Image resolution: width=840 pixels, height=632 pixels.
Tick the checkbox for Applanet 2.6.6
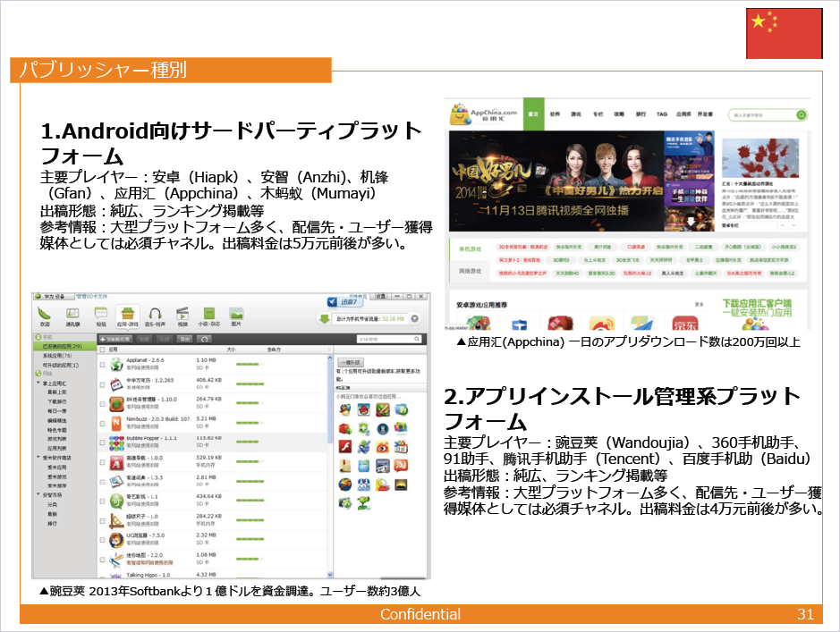[102, 365]
